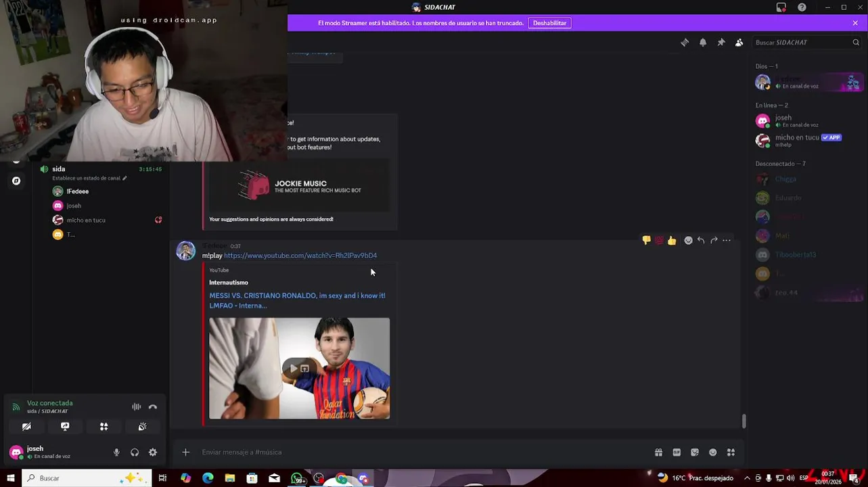The width and height of the screenshot is (868, 487).
Task: Reply to the m!play message
Action: 701,240
